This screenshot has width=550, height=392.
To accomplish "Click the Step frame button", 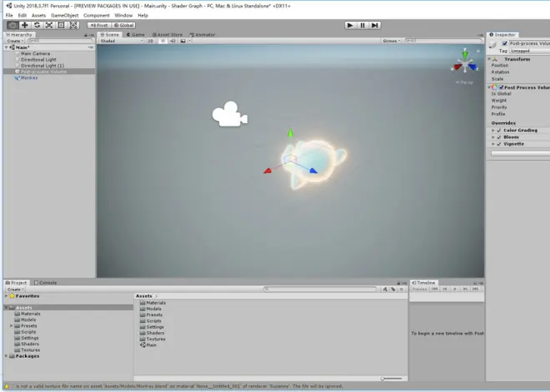I will point(375,25).
